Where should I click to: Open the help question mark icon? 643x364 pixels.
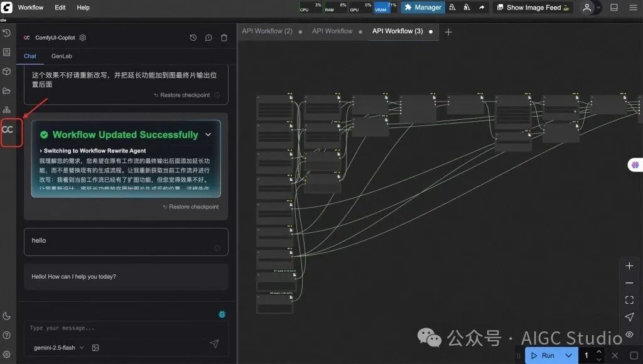pos(6,335)
